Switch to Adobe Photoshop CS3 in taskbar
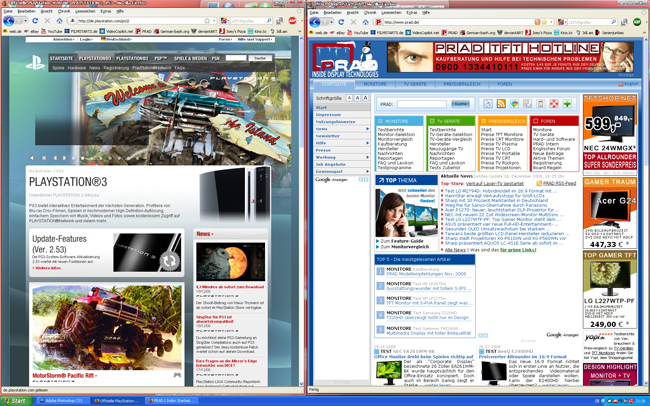650x406 pixels. pyautogui.click(x=62, y=401)
